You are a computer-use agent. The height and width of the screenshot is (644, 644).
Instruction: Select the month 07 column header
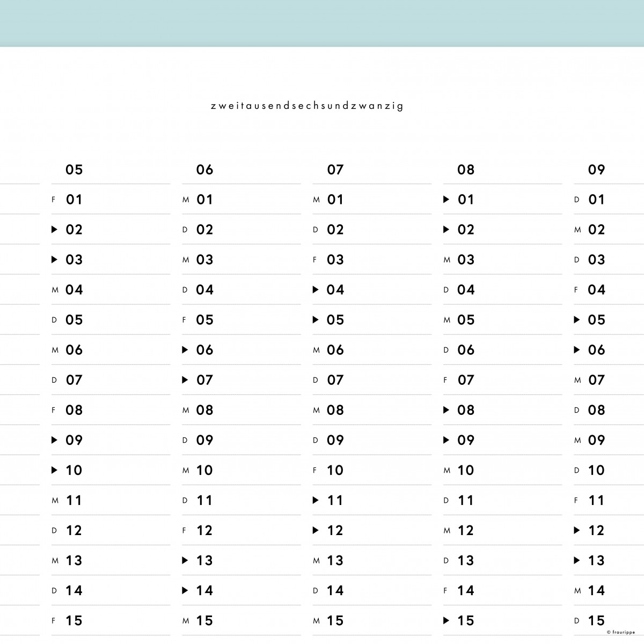click(x=335, y=170)
